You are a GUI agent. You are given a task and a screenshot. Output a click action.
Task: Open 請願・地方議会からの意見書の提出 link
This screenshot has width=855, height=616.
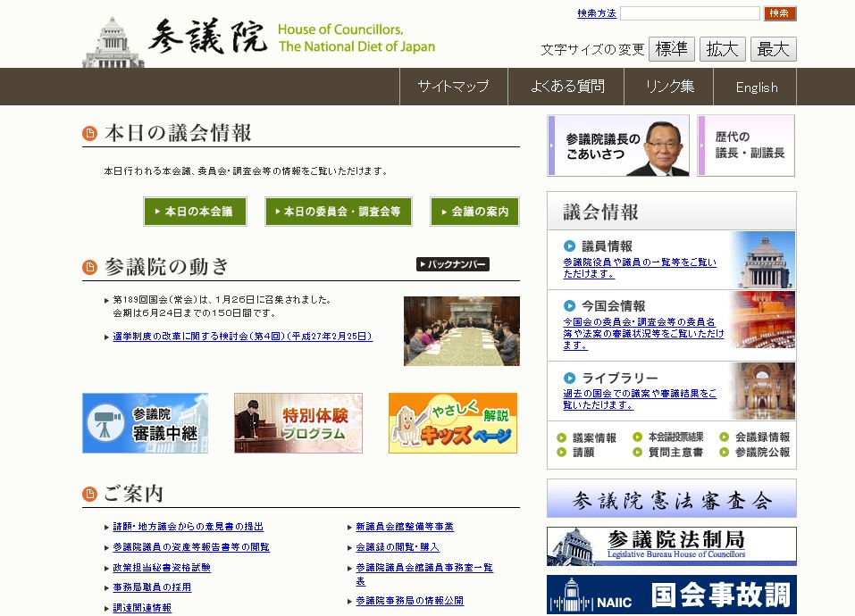click(189, 527)
